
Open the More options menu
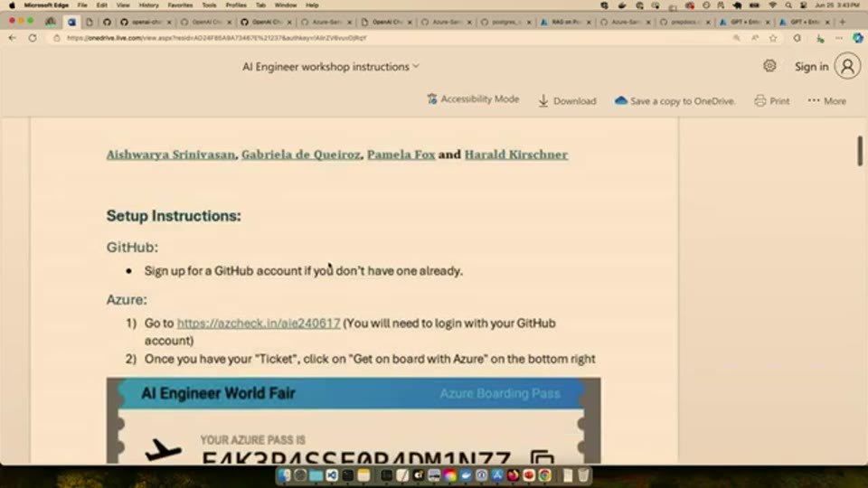[827, 100]
